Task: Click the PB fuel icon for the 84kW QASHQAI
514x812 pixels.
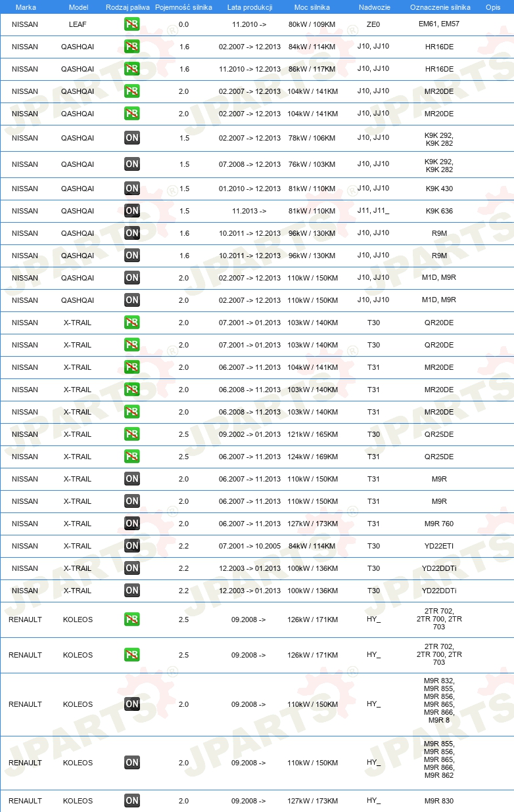Action: [131, 47]
